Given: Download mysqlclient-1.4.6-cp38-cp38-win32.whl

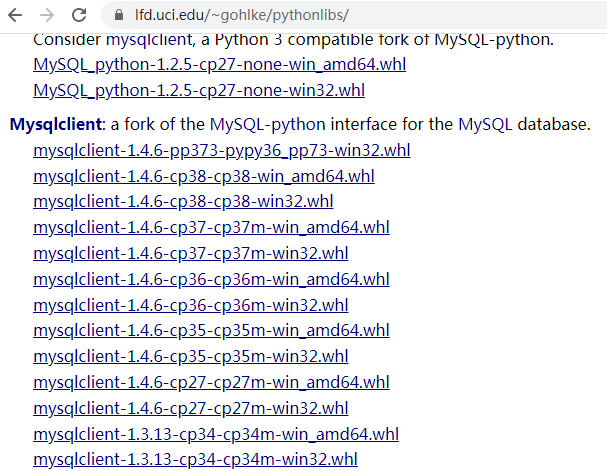Looking at the screenshot, I should point(183,201).
